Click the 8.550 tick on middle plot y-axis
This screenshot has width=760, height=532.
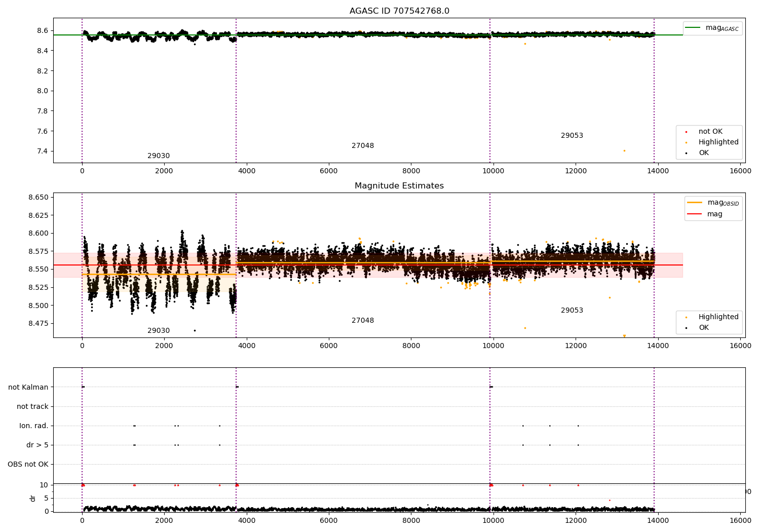[39, 270]
